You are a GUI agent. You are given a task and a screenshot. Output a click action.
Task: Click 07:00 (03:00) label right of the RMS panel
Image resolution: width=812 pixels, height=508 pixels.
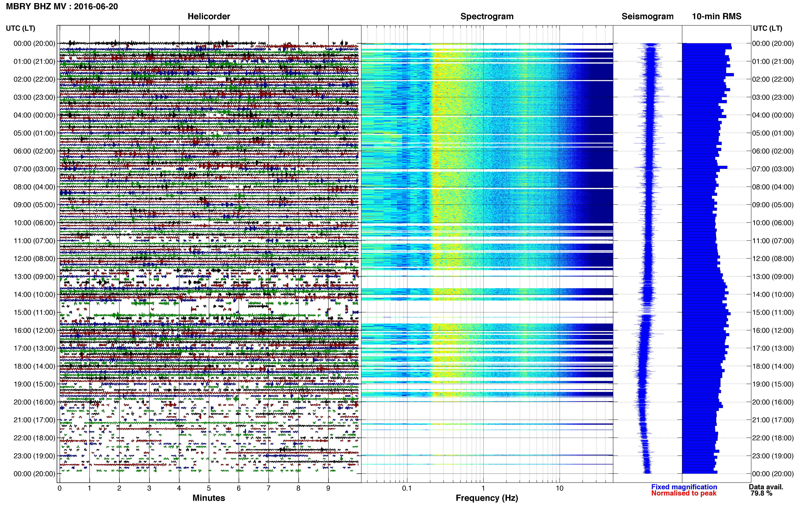click(x=773, y=169)
